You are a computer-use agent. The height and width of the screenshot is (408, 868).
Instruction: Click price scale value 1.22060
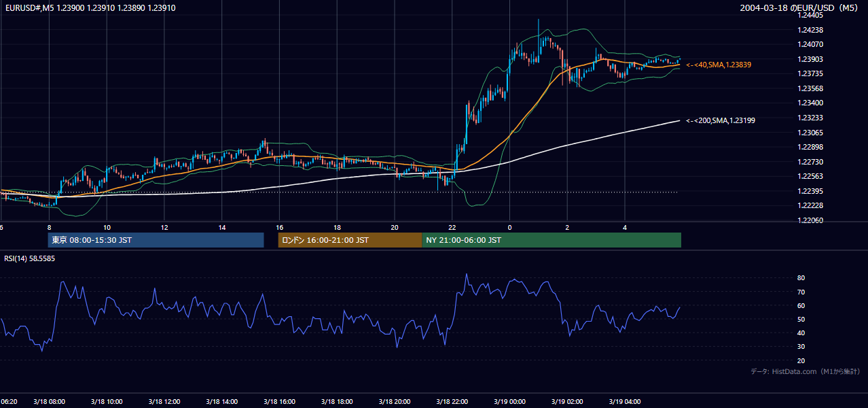810,220
